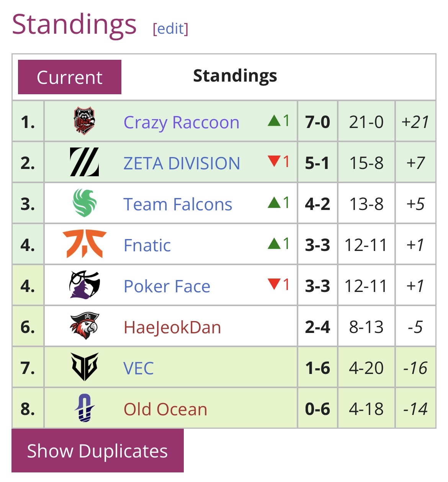The height and width of the screenshot is (482, 448).
Task: Click the Standings table header title
Action: click(235, 76)
